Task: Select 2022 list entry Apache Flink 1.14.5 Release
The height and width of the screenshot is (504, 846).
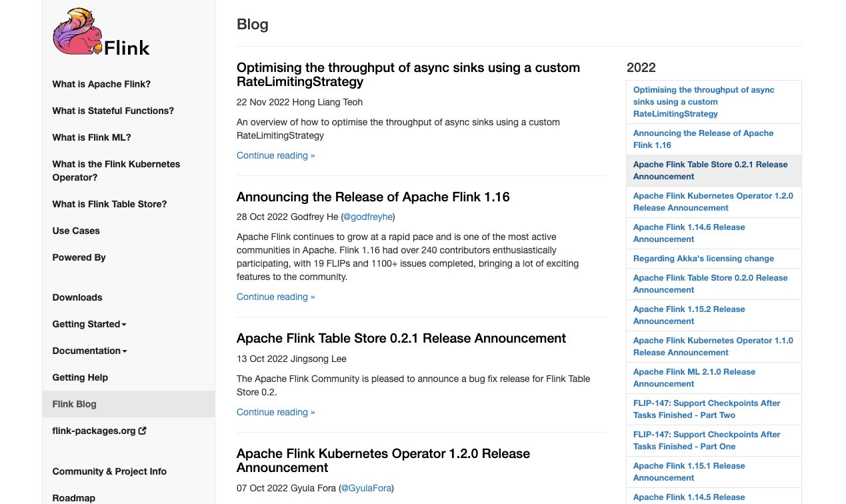Action: tap(714, 497)
